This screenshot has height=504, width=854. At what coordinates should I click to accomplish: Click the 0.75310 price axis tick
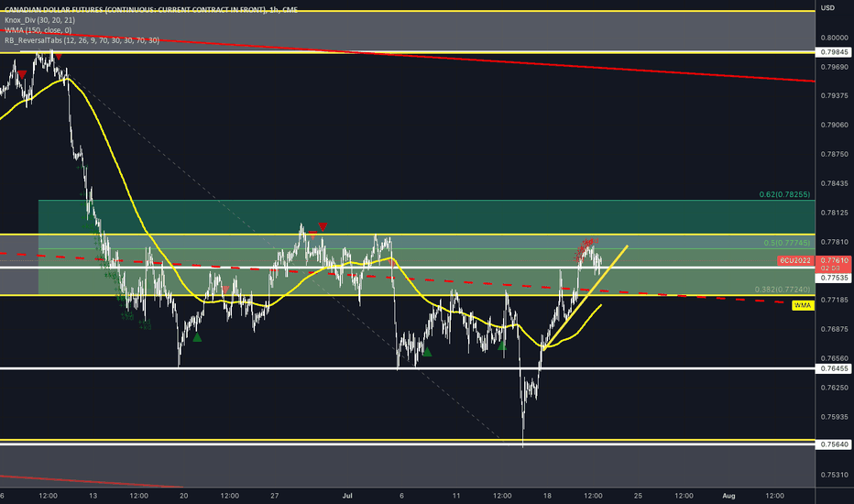click(835, 475)
